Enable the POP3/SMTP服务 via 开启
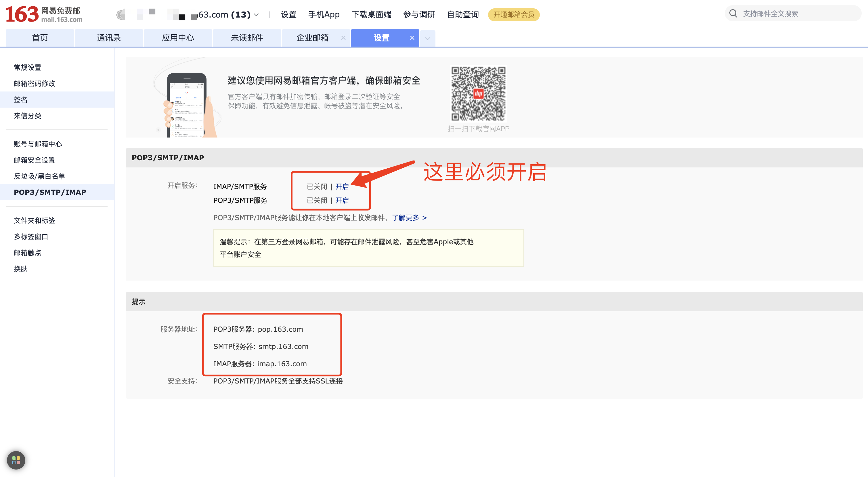Viewport: 868px width, 477px height. [342, 200]
